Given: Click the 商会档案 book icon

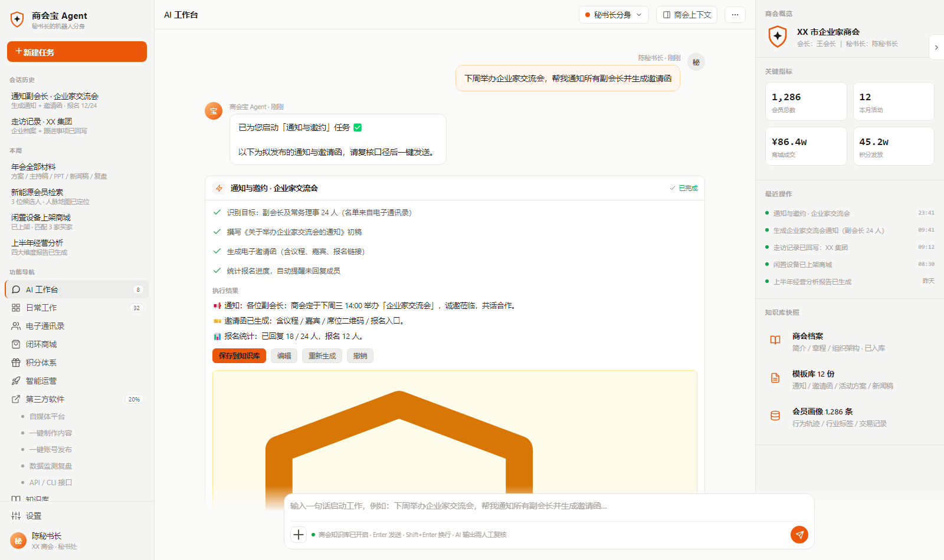Looking at the screenshot, I should point(775,340).
